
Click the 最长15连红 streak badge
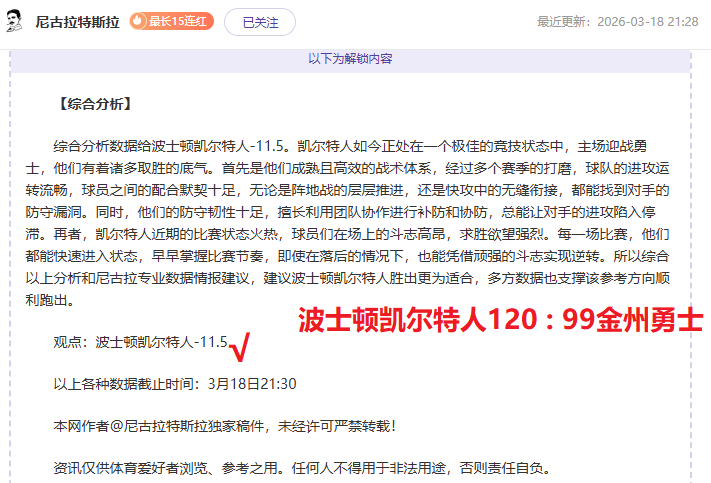[171, 21]
